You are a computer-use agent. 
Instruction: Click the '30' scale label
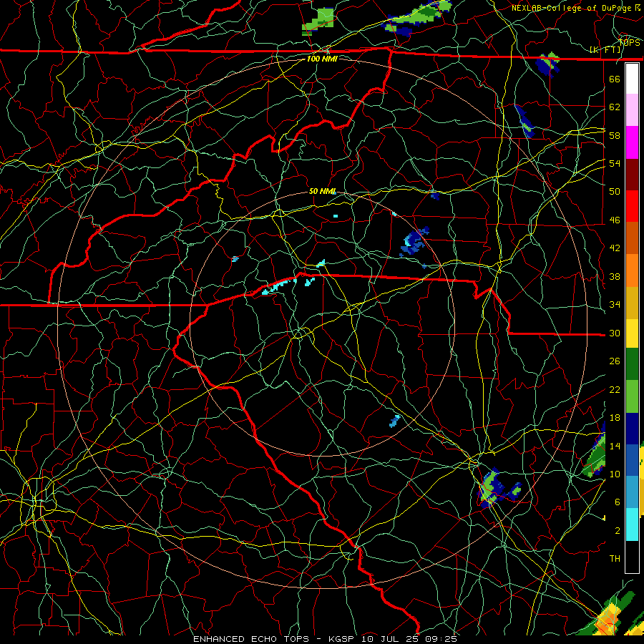[615, 333]
